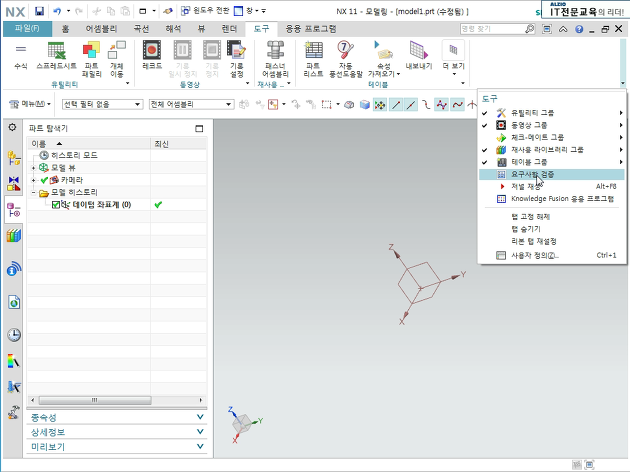Screen dimensions: 630x472
Task: Toggle the 유틸리티 그룹 checkmark entry
Action: coord(551,113)
